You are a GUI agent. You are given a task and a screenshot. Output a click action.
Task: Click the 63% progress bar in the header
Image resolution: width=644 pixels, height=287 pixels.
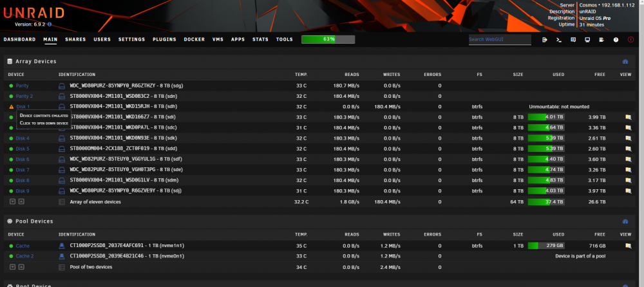[328, 39]
